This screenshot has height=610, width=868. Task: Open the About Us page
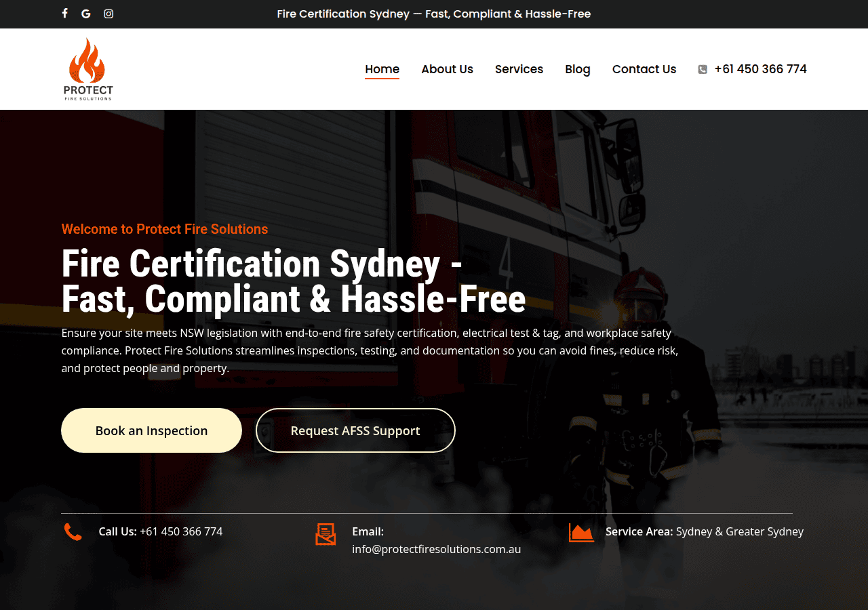[447, 69]
